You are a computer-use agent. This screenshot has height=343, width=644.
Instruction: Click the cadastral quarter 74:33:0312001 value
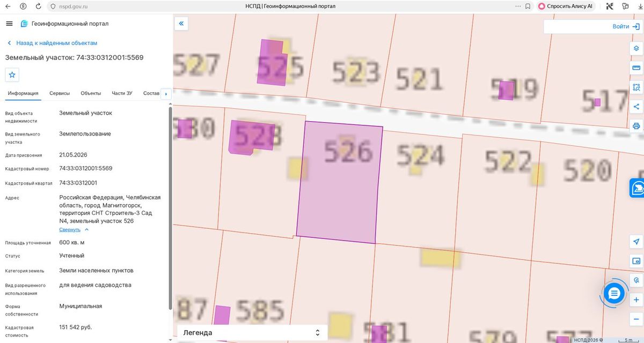(78, 183)
